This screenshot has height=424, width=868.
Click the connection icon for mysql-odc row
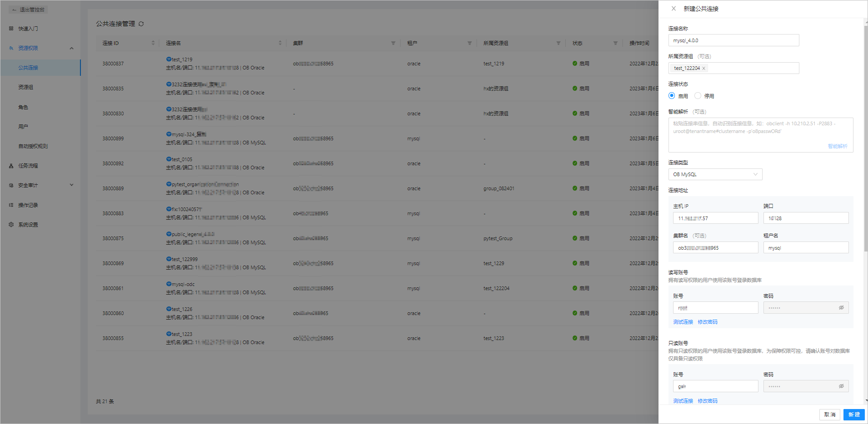169,284
